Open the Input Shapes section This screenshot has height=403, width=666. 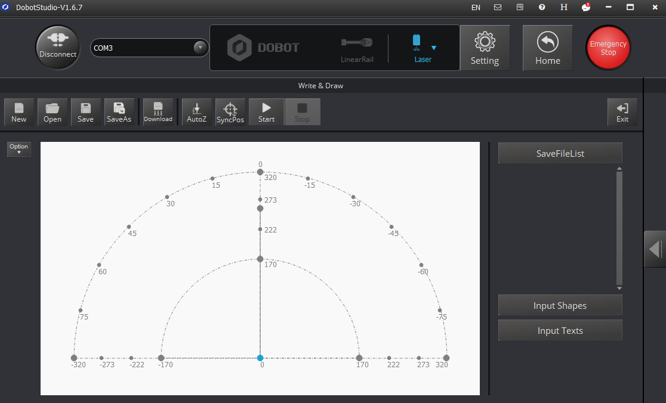(x=560, y=305)
